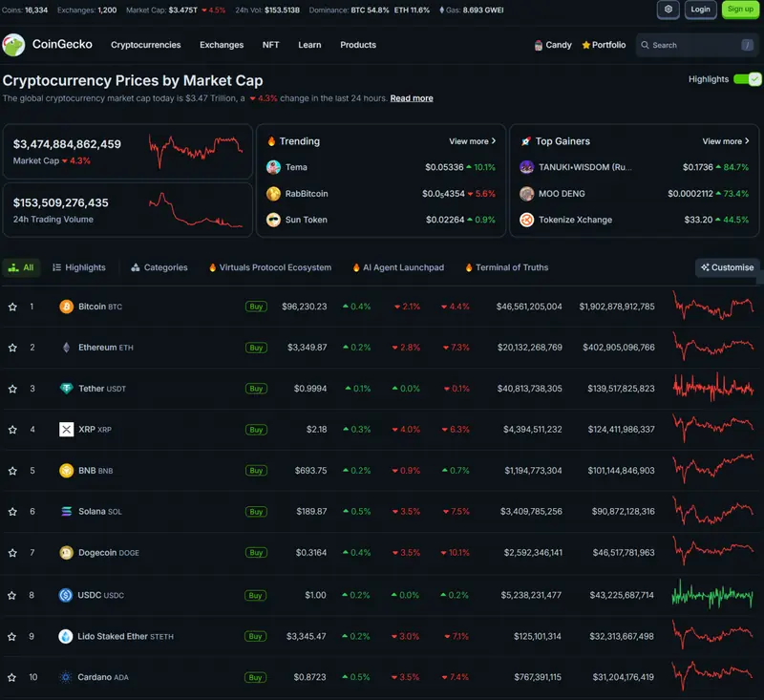This screenshot has width=764, height=700.
Task: Click the search magnifier icon
Action: coord(645,45)
